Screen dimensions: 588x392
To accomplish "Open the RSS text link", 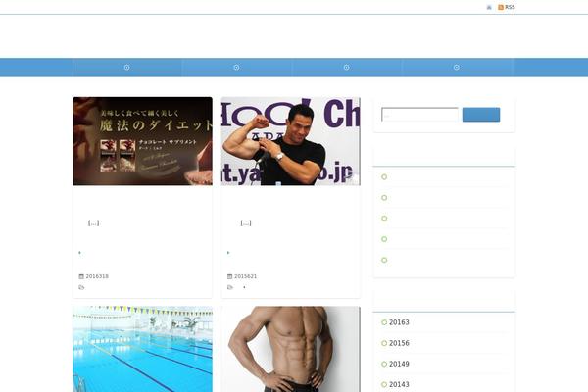I will pyautogui.click(x=510, y=7).
